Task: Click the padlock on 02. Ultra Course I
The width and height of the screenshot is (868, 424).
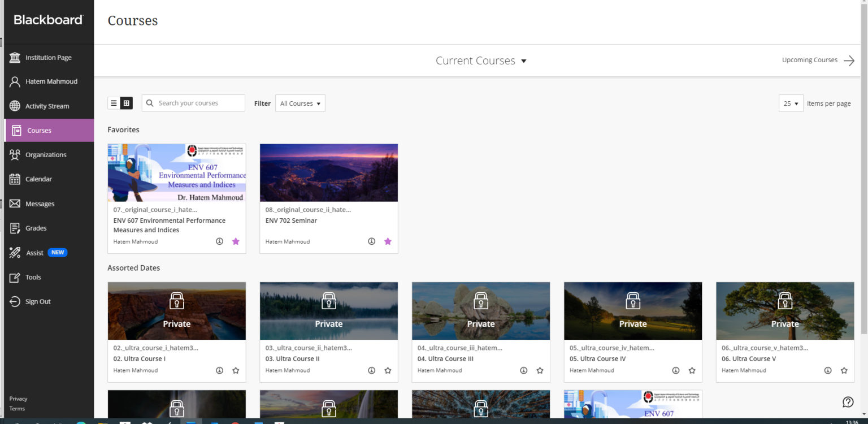Action: (177, 301)
